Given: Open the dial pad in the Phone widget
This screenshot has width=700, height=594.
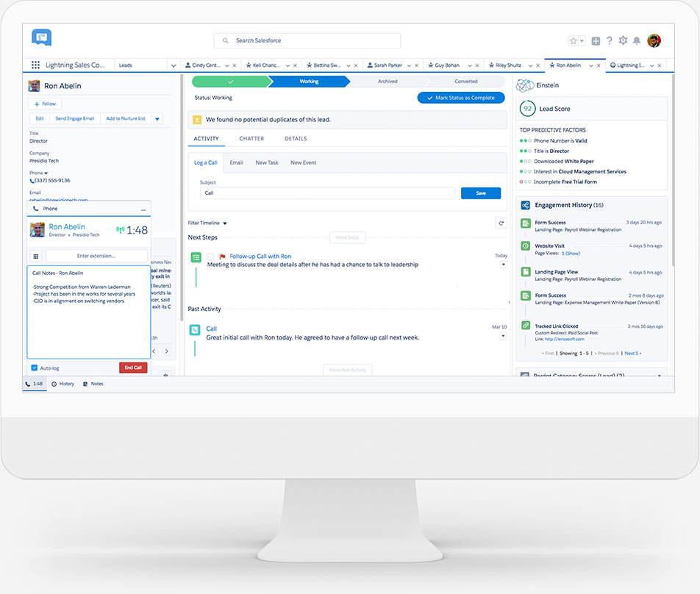Looking at the screenshot, I should 36,257.
